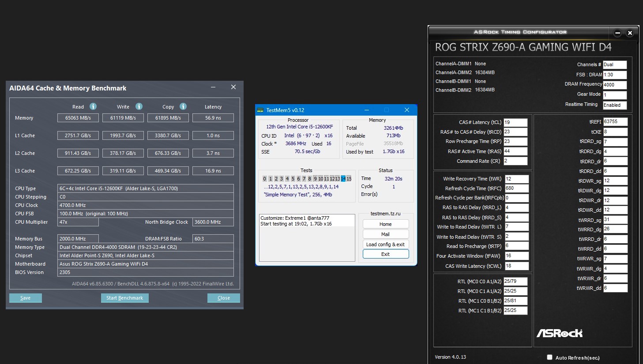This screenshot has height=364, width=643.
Task: Close the ASRock Timing Configurator window
Action: click(x=630, y=33)
